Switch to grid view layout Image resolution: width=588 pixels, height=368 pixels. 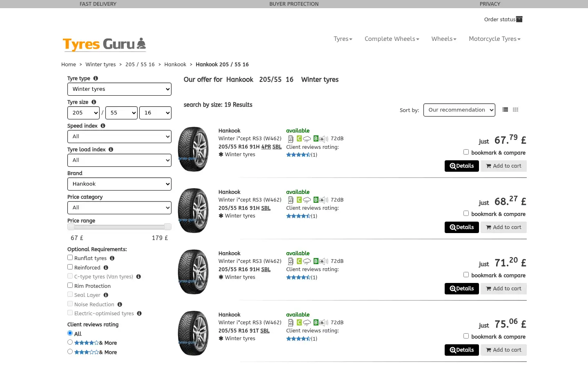515,110
